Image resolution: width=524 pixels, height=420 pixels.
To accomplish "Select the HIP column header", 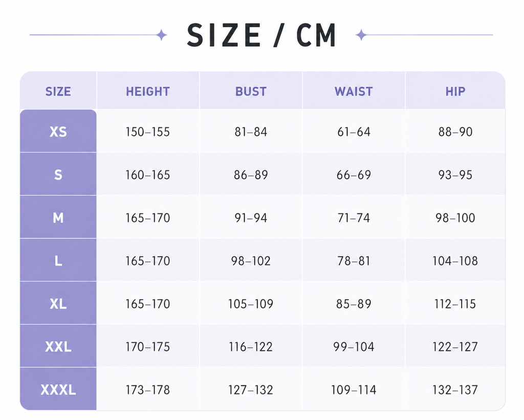I will click(x=455, y=92).
